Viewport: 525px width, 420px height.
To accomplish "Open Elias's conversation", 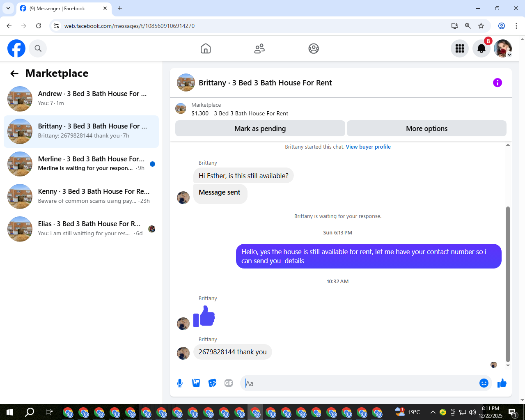I will [81, 229].
